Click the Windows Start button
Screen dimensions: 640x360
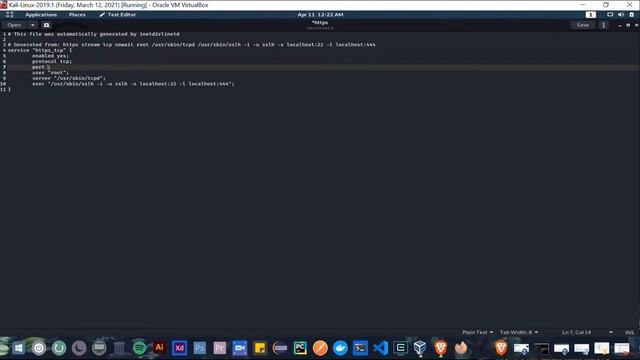[x=18, y=348]
